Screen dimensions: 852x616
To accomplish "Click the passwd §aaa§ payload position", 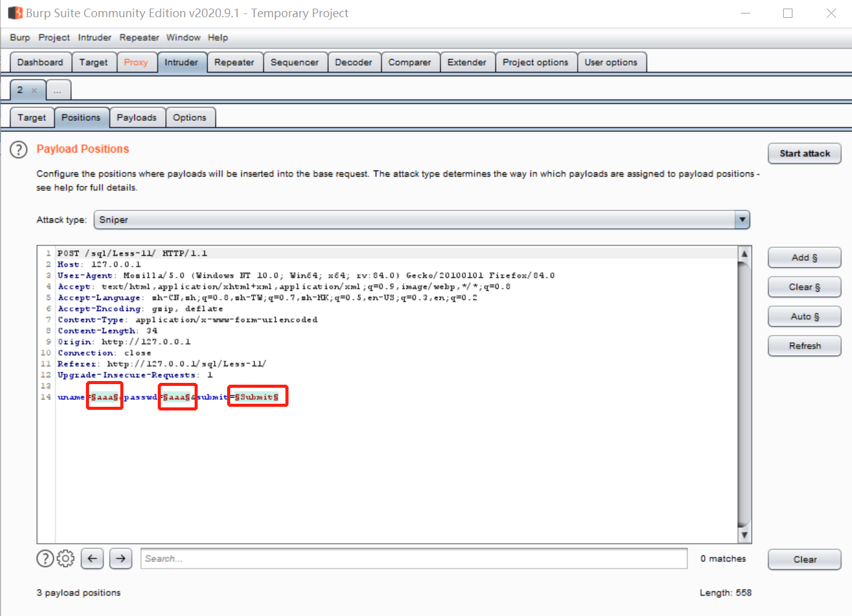I will click(x=177, y=397).
